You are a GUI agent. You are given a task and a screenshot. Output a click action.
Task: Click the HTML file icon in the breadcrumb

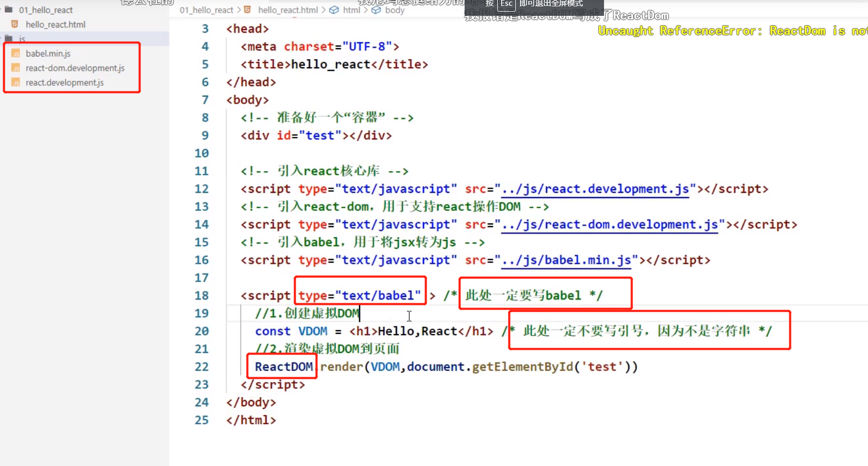[x=247, y=10]
